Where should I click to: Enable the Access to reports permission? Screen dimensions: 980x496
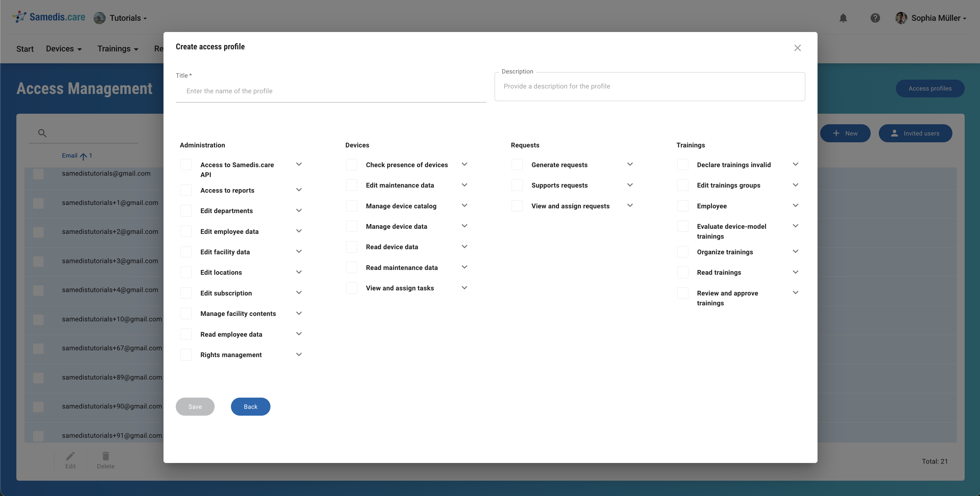[x=186, y=190]
